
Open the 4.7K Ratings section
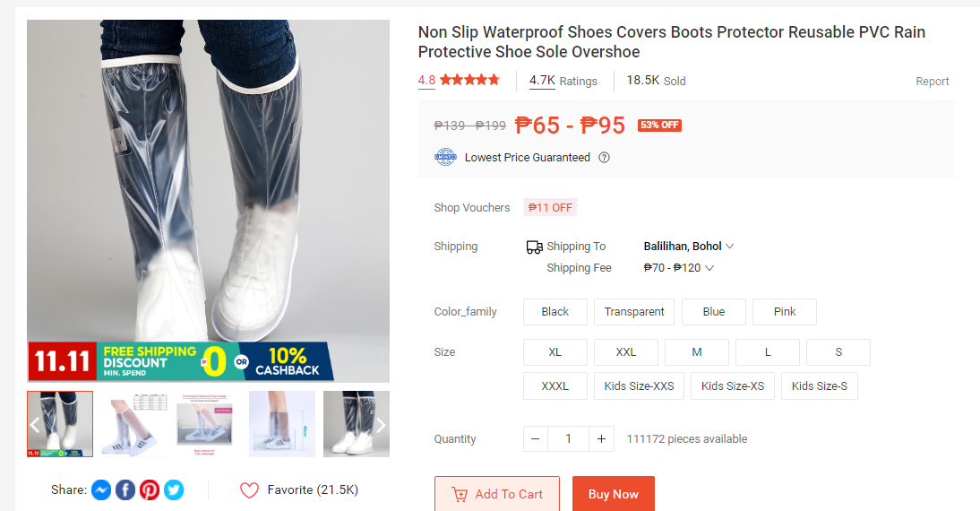click(x=563, y=81)
